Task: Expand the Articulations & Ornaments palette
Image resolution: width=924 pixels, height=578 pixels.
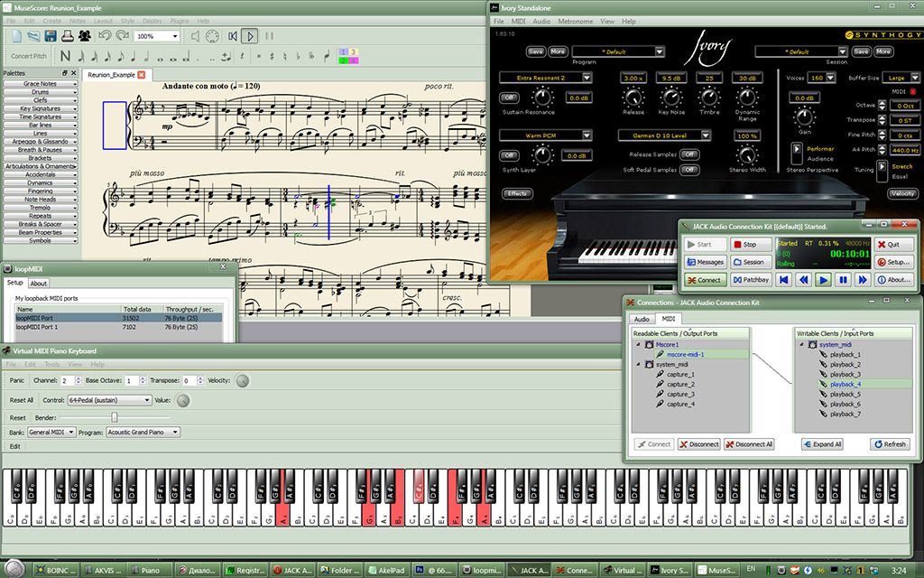Action: pos(40,166)
